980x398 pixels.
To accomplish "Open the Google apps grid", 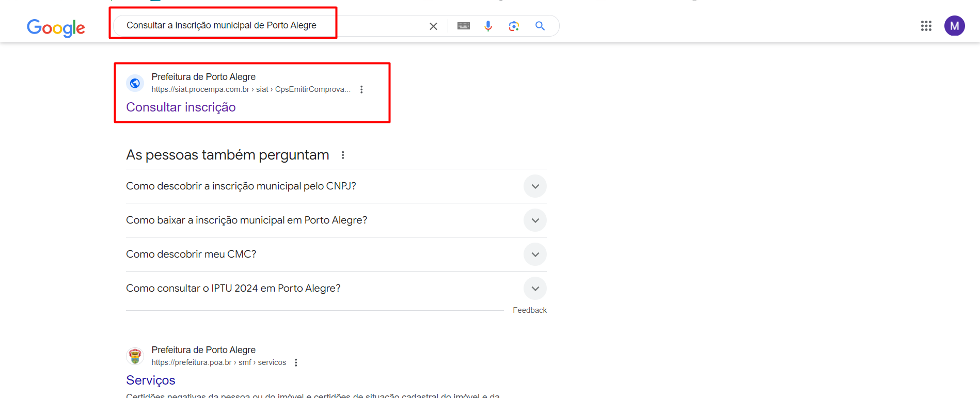I will [926, 26].
